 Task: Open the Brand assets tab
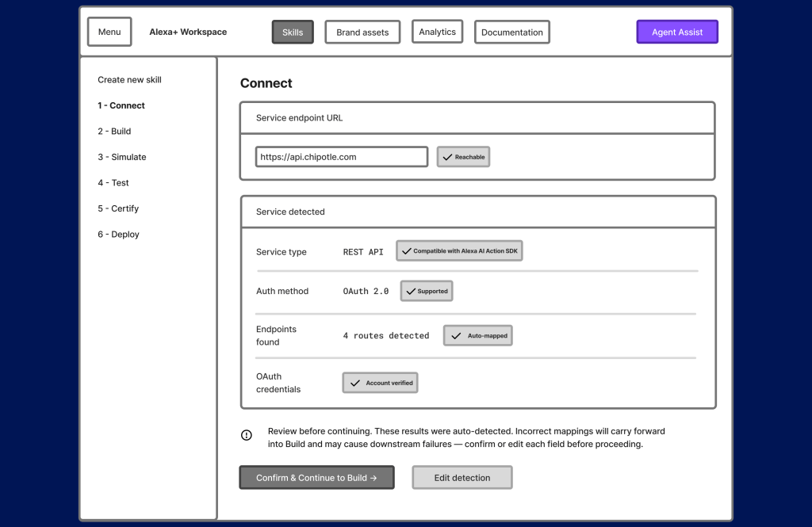pos(362,32)
